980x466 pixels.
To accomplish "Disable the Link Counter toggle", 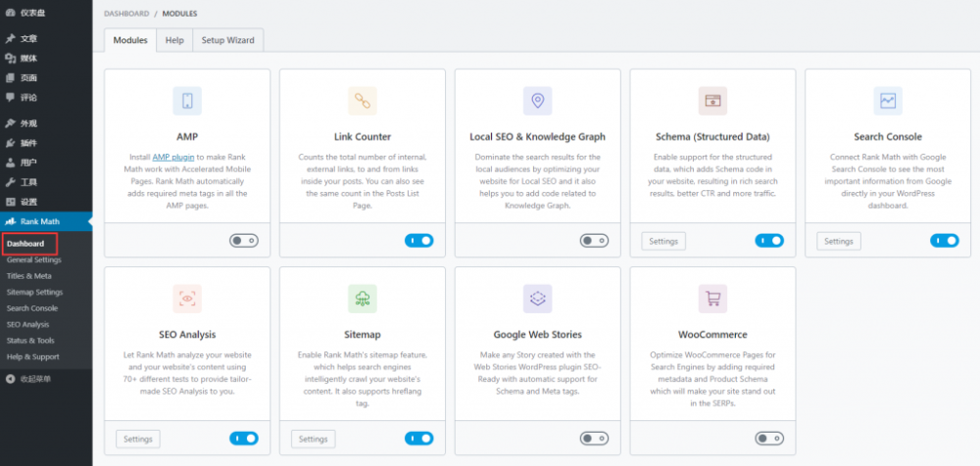I will 418,241.
